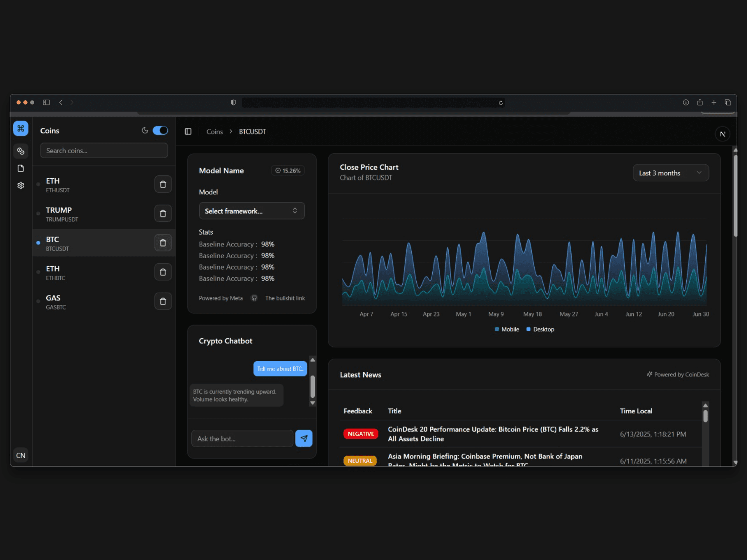The width and height of the screenshot is (747, 560).
Task: Click the chatbot scrollbar down arrow
Action: 312,403
